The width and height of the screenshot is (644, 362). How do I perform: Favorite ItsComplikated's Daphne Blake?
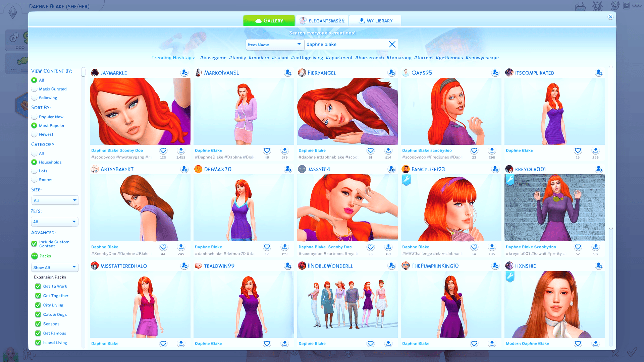tap(578, 150)
